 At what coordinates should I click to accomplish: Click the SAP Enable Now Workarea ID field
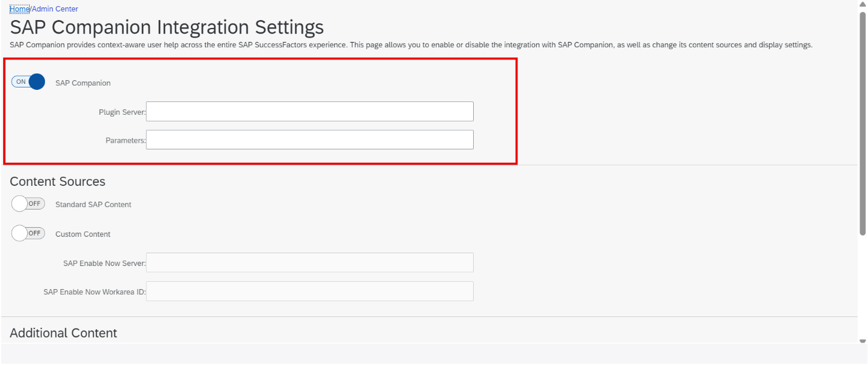tap(309, 291)
